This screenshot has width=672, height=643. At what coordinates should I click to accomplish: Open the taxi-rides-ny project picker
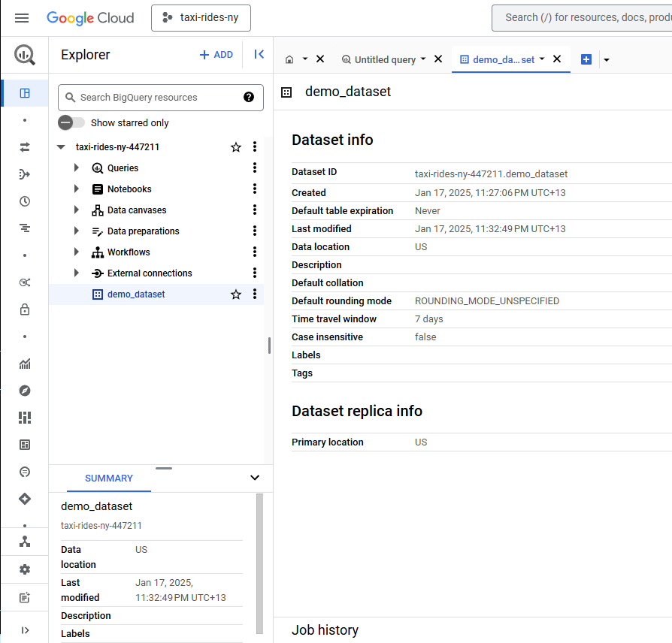(x=201, y=18)
